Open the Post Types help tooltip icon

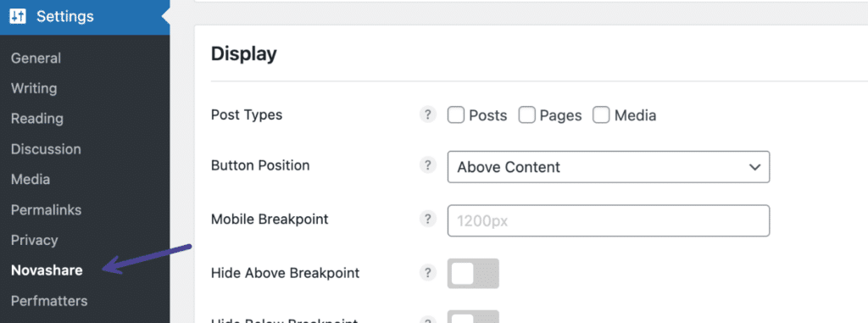point(427,114)
